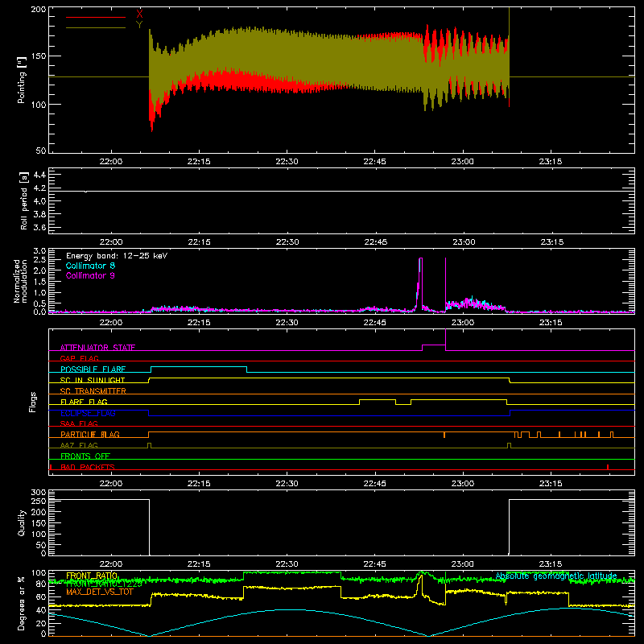
Task: Click the GAP_FLAG label
Action: pyautogui.click(x=79, y=358)
